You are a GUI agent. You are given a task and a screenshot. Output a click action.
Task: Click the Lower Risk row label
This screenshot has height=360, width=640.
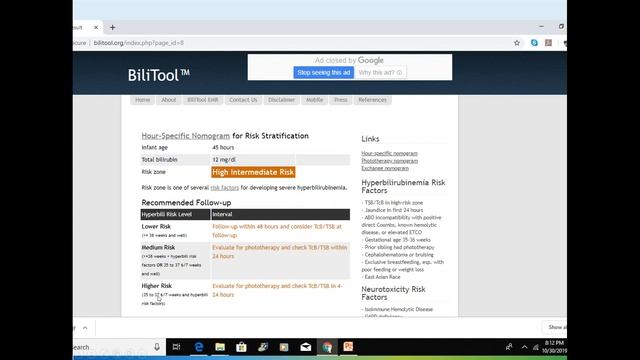point(156,227)
